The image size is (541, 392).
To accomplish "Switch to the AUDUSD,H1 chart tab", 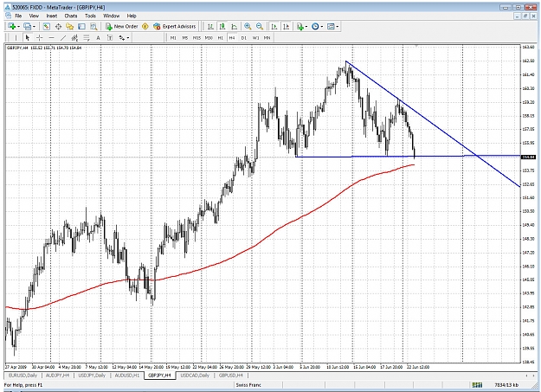I will (127, 376).
